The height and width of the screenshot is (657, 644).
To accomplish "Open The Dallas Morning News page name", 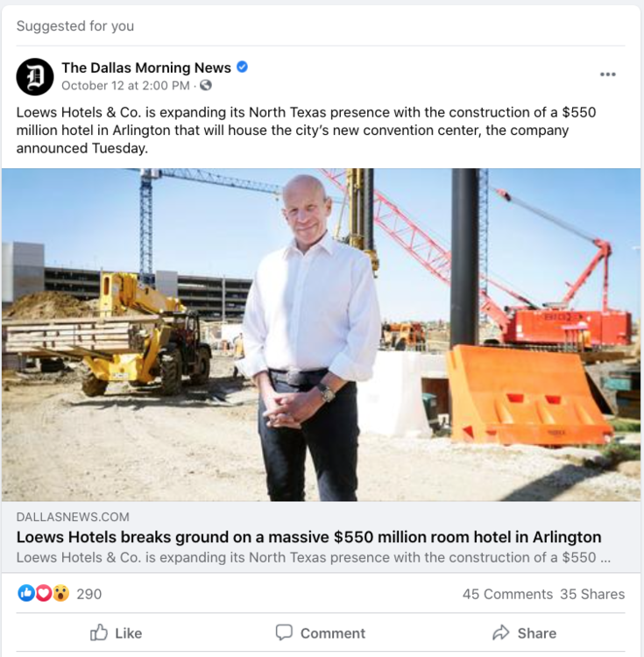I will pyautogui.click(x=146, y=67).
